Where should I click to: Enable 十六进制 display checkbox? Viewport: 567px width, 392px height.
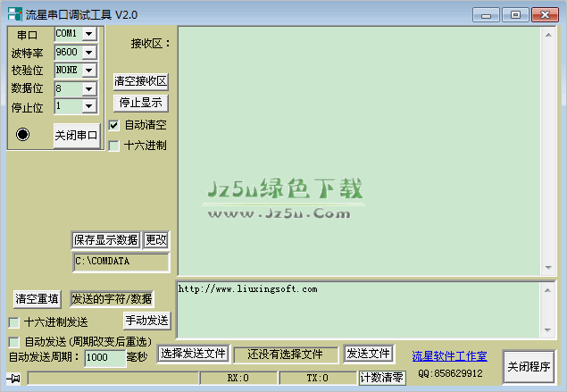(x=113, y=146)
